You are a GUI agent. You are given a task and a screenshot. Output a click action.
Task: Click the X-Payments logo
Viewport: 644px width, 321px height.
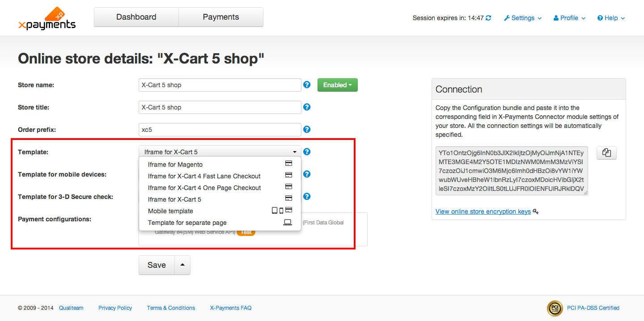tap(47, 18)
